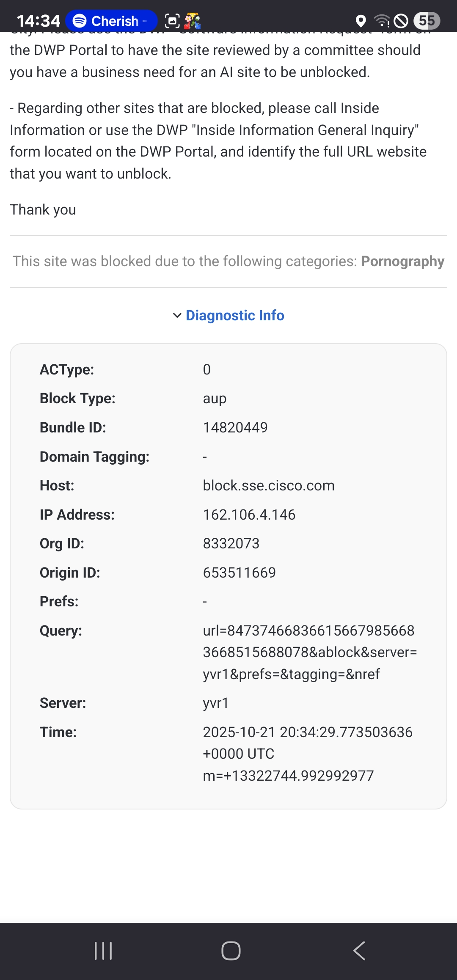Screen dimensions: 457x980
Task: Open recent apps with three-bar button
Action: [x=103, y=951]
